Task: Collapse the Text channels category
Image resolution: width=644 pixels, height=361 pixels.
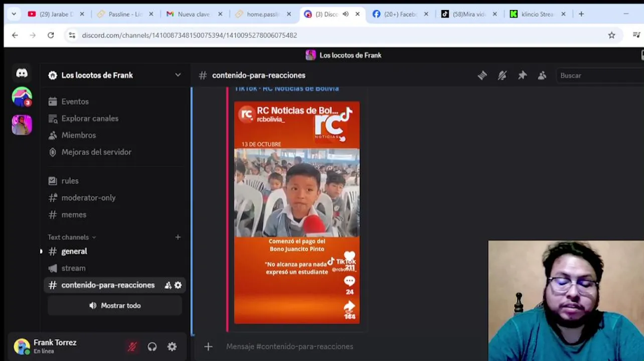Action: click(71, 237)
